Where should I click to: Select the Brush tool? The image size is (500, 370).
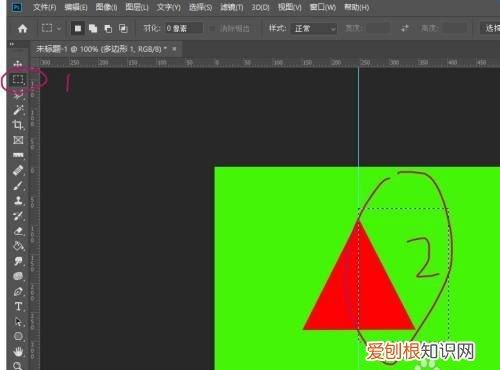tap(18, 186)
